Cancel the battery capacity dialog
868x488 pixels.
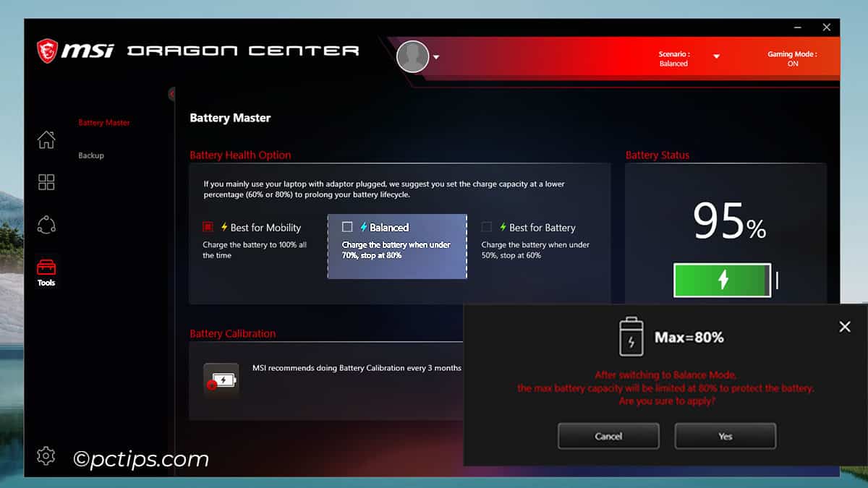pos(608,435)
